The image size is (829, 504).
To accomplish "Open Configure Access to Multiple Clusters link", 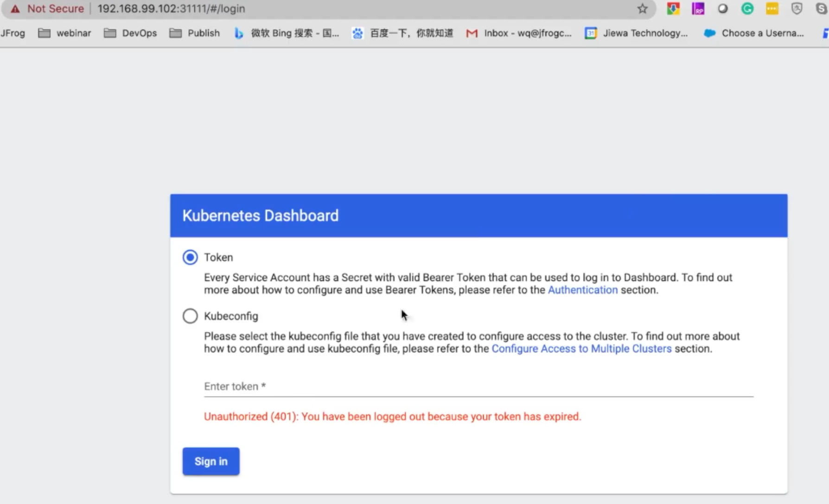I will coord(581,349).
